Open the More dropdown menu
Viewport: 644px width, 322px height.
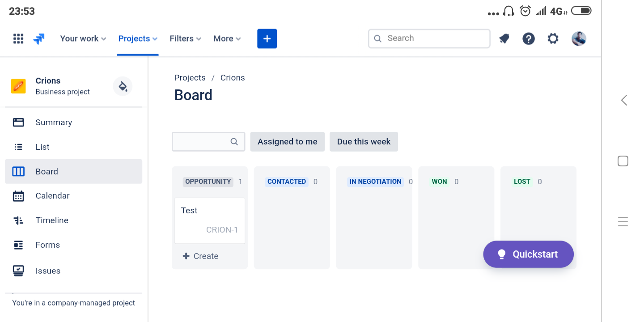point(227,38)
